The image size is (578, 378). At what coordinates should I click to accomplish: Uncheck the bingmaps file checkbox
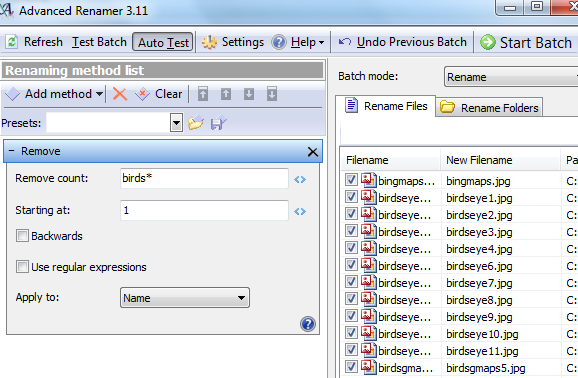351,180
